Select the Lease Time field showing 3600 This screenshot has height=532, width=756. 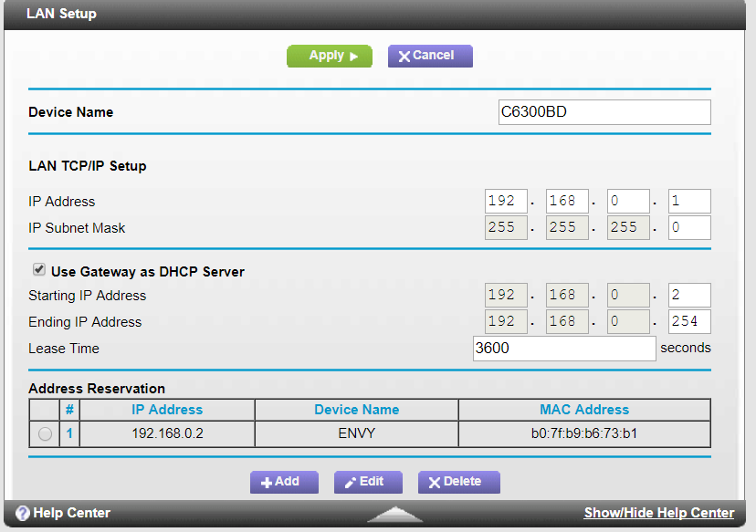563,348
